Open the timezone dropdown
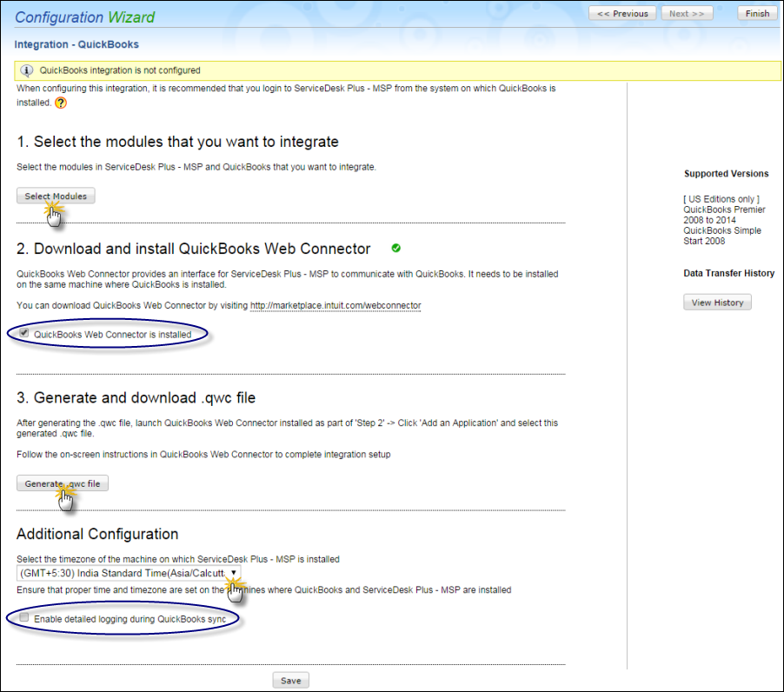The height and width of the screenshot is (692, 784). (129, 573)
